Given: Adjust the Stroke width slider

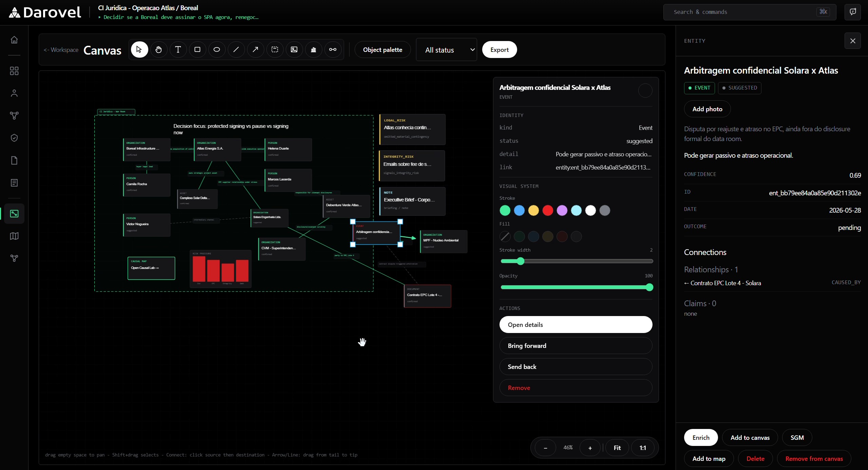Looking at the screenshot, I should pos(577,261).
